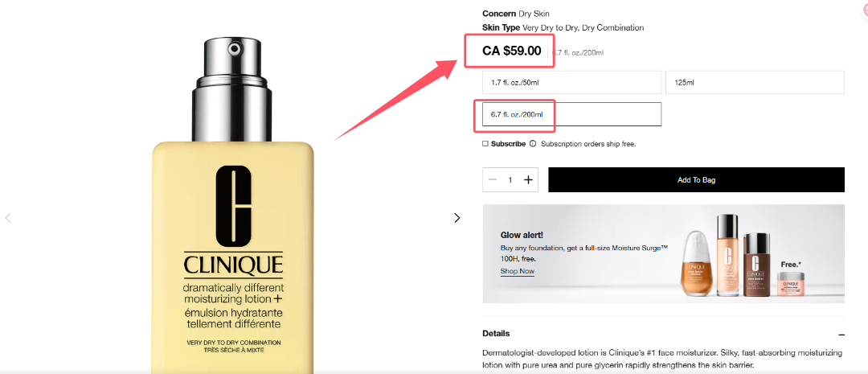Click the dark brown foundation bottle in banner
The width and height of the screenshot is (868, 374).
coord(757,263)
